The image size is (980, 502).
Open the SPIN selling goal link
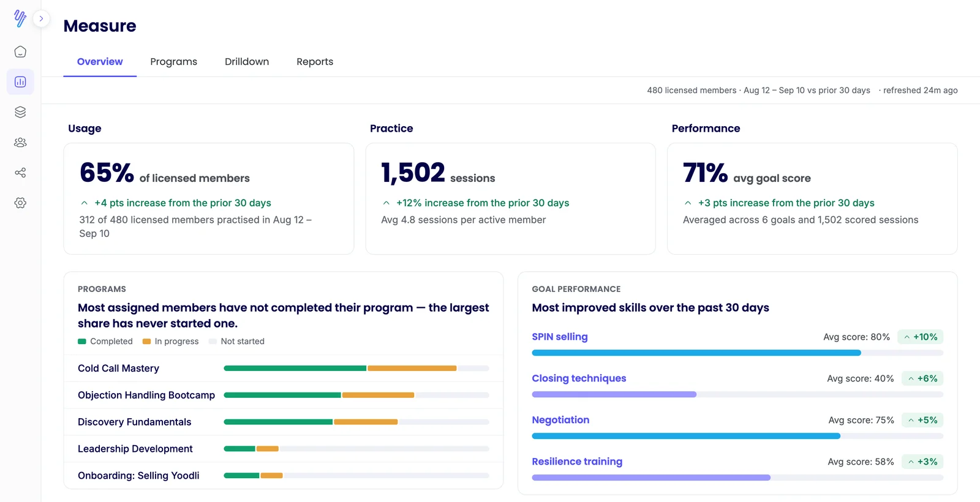coord(560,337)
